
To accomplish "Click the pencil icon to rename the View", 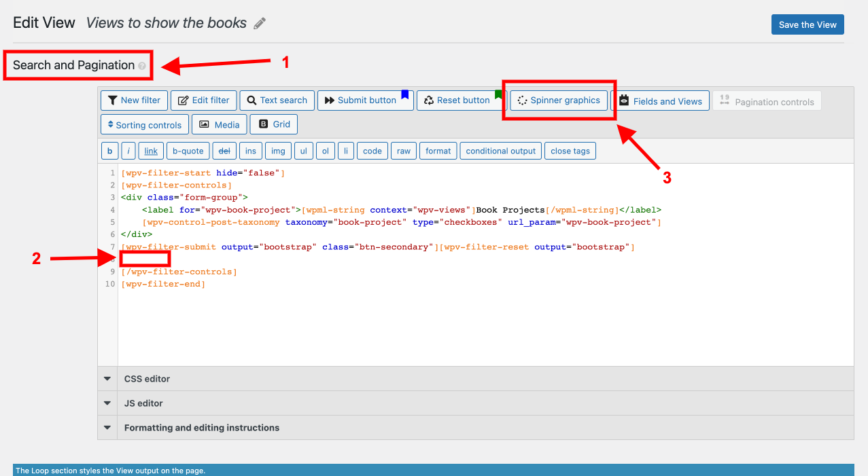I will tap(260, 24).
